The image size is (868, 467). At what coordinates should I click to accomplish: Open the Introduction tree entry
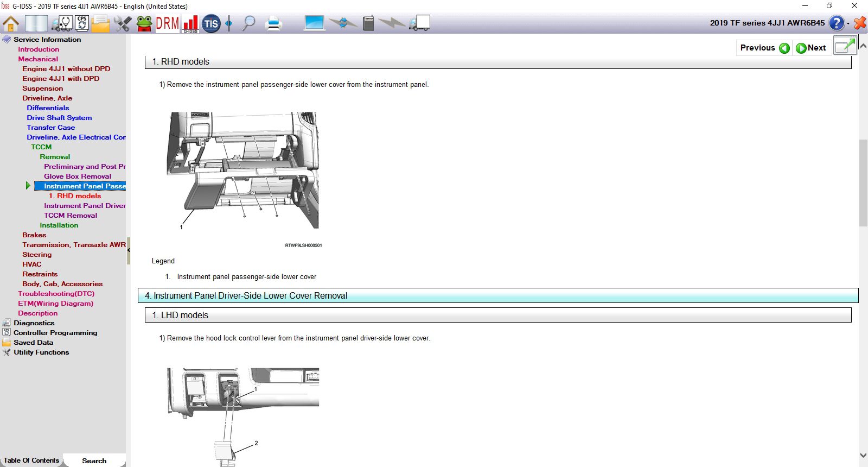[39, 49]
